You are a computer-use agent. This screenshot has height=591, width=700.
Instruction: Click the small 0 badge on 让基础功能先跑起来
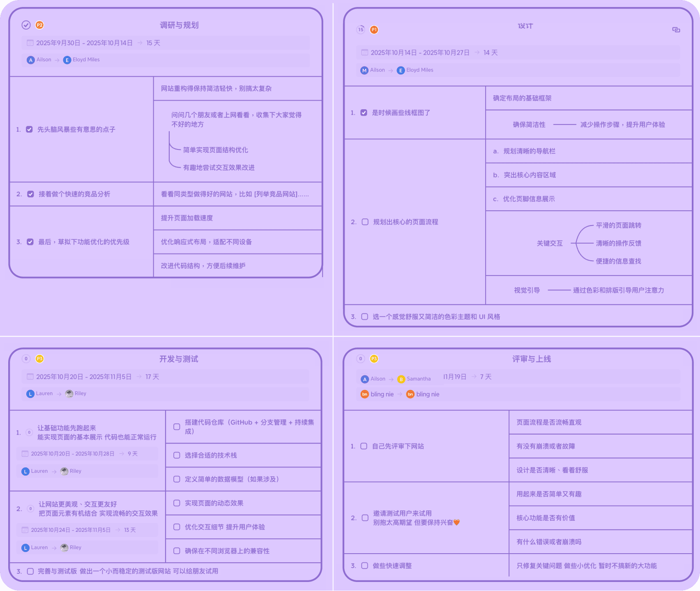tap(29, 432)
